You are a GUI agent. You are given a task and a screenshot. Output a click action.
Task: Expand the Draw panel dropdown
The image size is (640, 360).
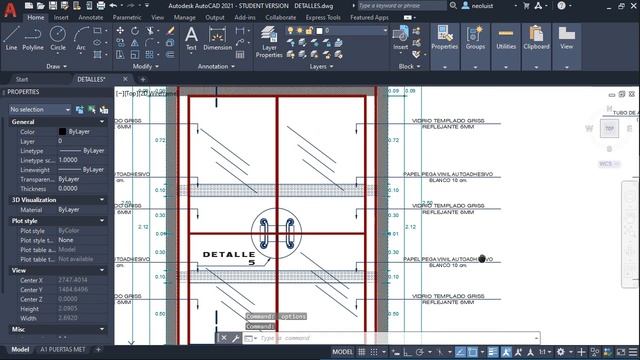point(56,66)
